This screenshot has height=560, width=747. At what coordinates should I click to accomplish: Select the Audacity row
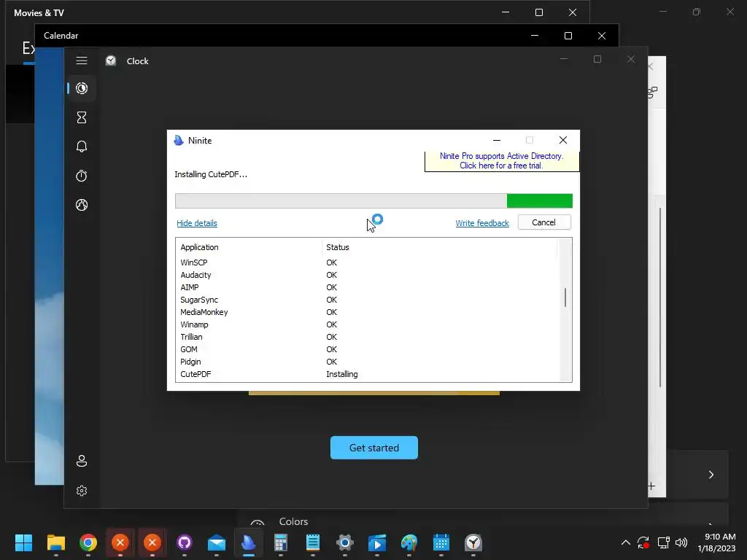pos(366,275)
